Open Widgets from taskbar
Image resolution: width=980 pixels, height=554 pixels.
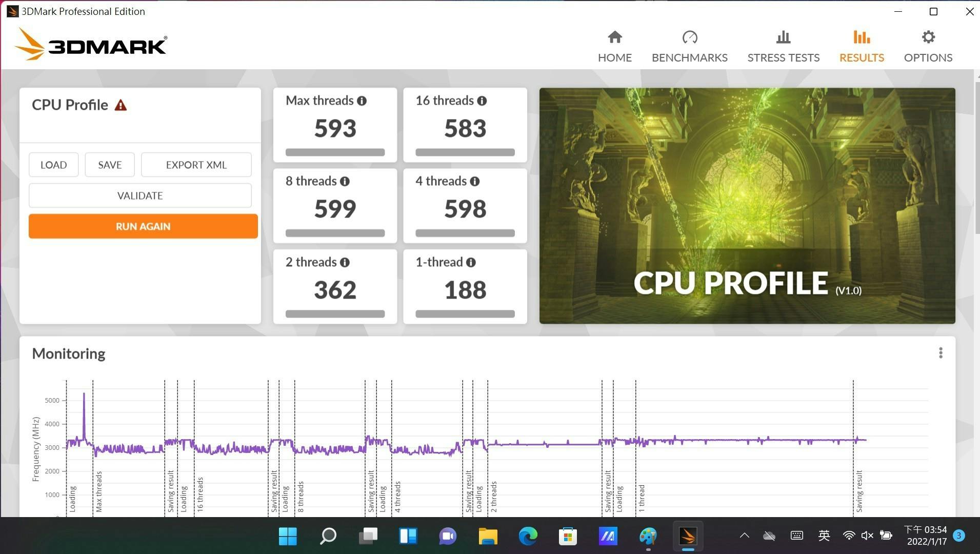coord(408,536)
